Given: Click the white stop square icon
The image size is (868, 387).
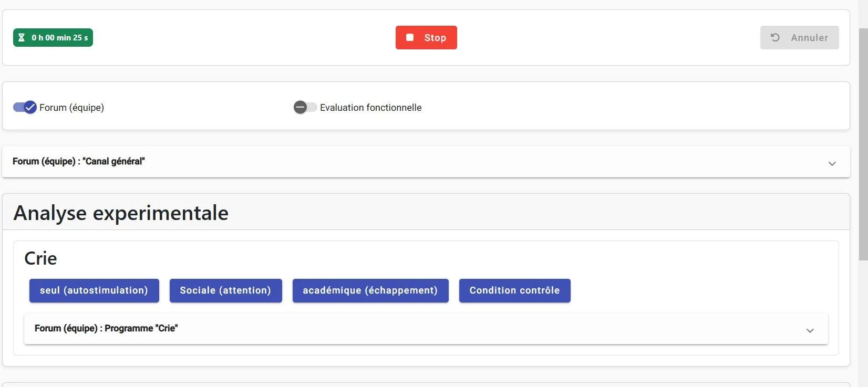Looking at the screenshot, I should [x=410, y=38].
